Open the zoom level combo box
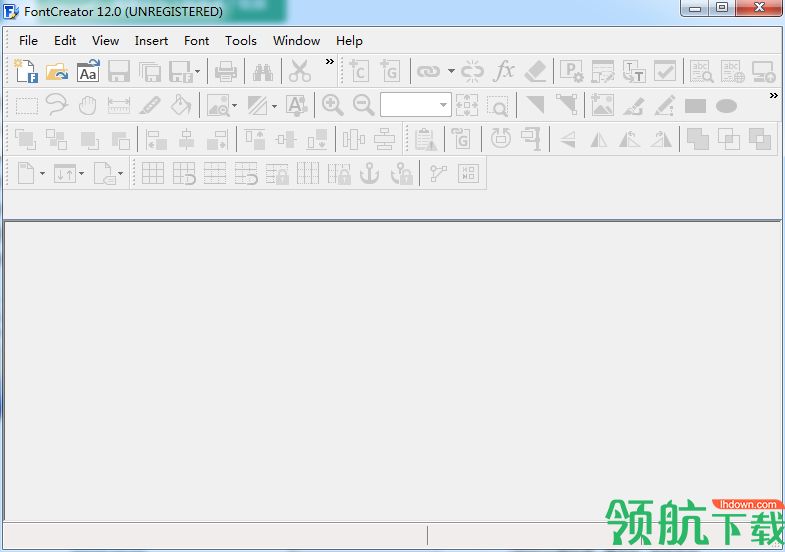This screenshot has width=785, height=552. tap(416, 105)
